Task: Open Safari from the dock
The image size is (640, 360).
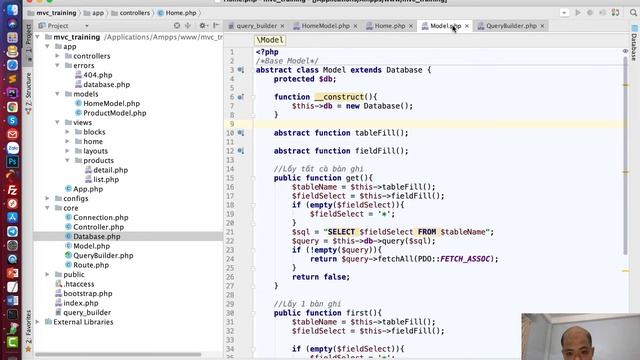Action: click(x=12, y=65)
